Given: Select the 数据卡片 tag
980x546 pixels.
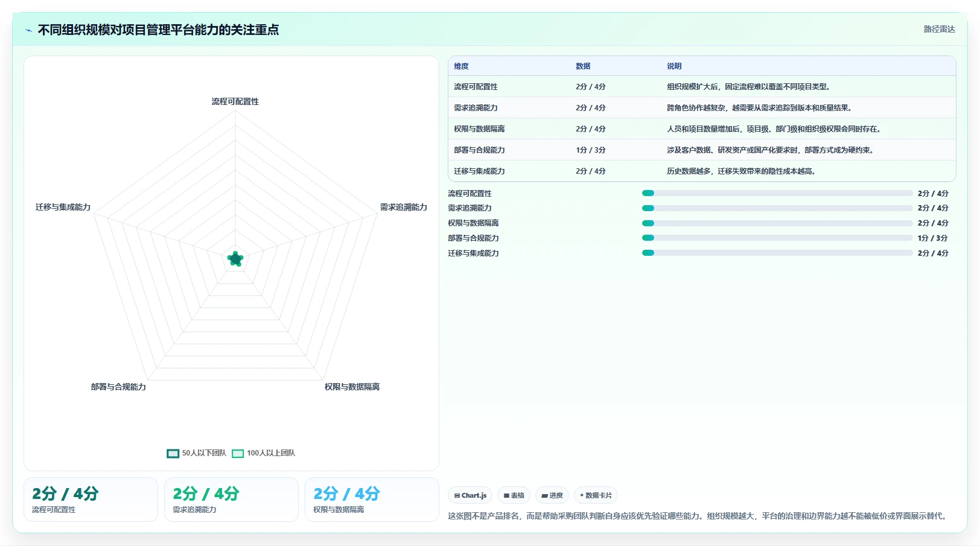Looking at the screenshot, I should 596,495.
